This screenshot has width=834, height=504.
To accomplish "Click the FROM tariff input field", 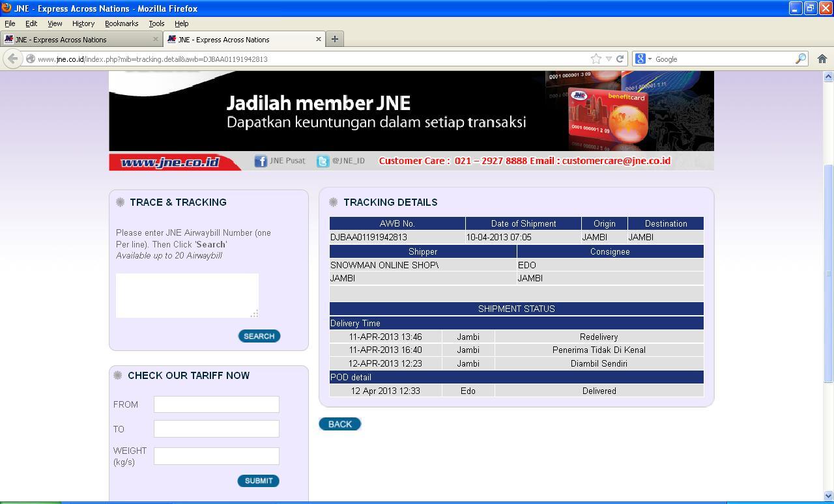I will tap(216, 404).
